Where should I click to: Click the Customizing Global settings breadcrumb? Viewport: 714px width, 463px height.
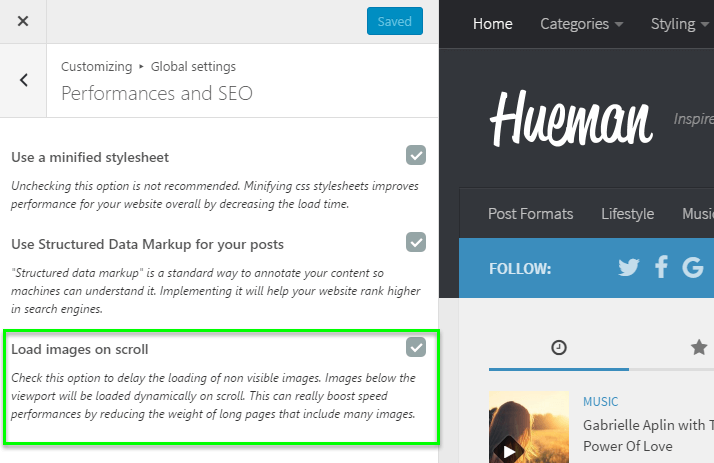(x=148, y=66)
